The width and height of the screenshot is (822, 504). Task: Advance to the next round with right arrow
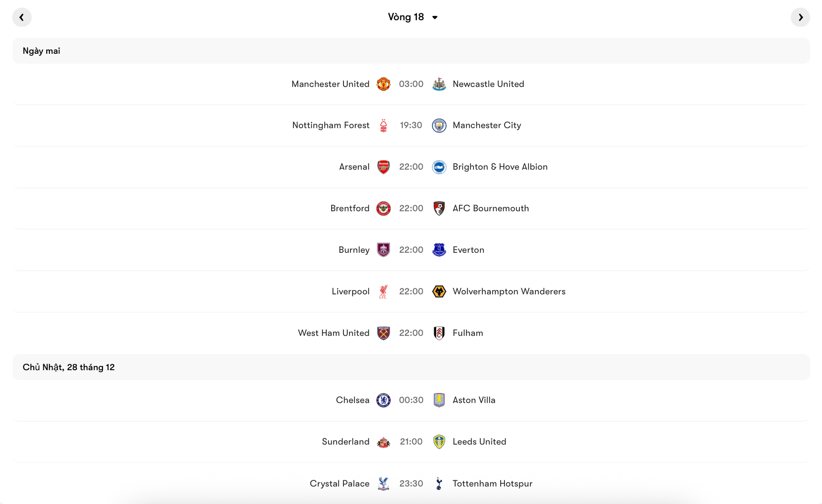[800, 17]
